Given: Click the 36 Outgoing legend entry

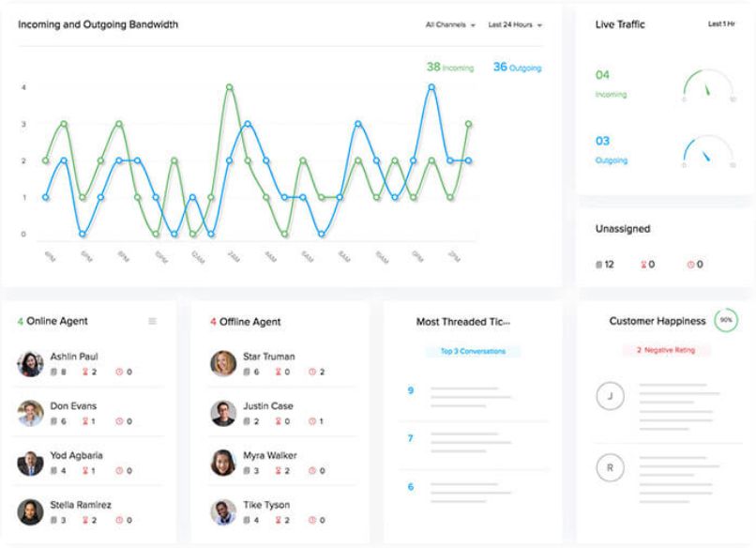Looking at the screenshot, I should pyautogui.click(x=517, y=67).
